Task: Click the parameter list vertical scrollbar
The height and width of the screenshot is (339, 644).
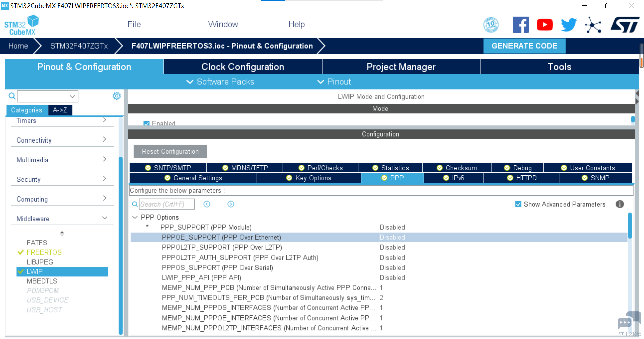Action: pyautogui.click(x=630, y=226)
